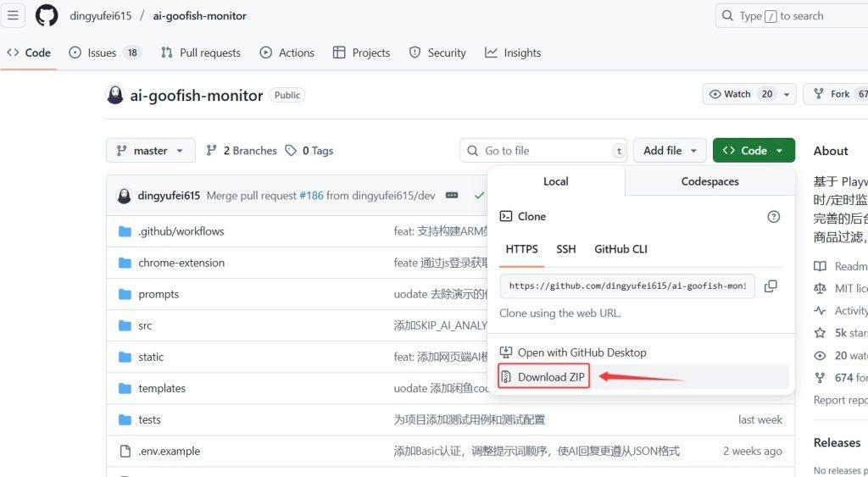Open the Security tab
Screen dimensions: 868x477
click(x=437, y=53)
